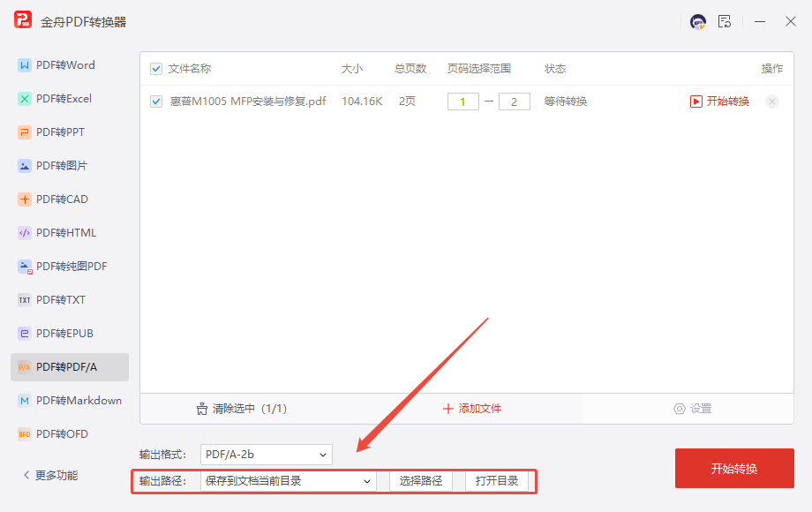Screen dimensions: 812x512
Task: Click the back chevron beside 更多功能
Action: (x=26, y=475)
